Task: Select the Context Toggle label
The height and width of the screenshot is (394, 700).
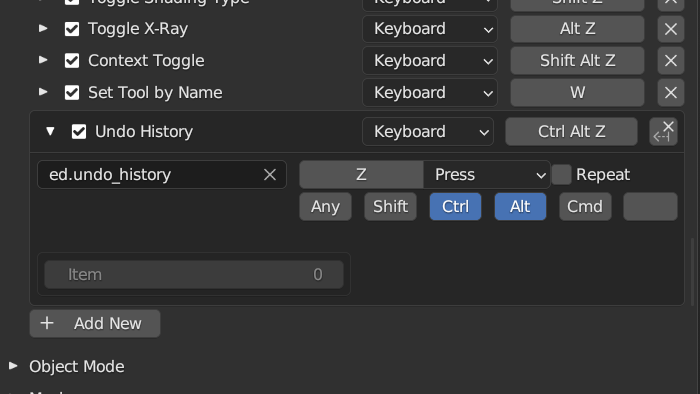Action: point(146,61)
